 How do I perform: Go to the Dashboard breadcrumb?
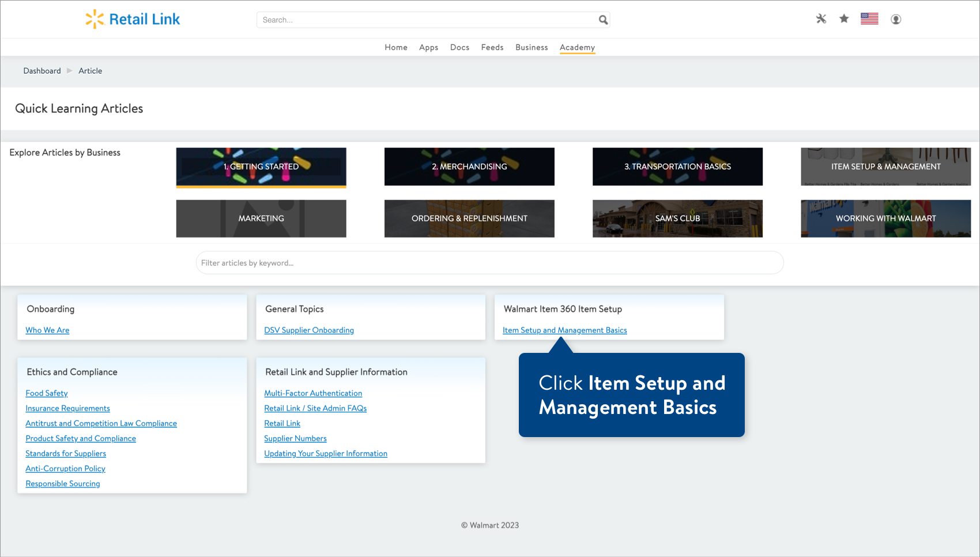(42, 71)
